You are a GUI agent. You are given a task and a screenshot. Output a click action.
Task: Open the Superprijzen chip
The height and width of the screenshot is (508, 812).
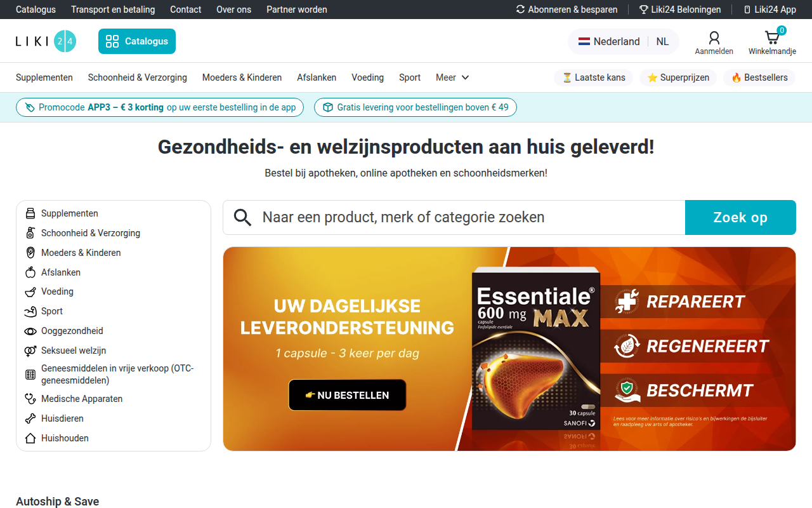click(x=678, y=77)
